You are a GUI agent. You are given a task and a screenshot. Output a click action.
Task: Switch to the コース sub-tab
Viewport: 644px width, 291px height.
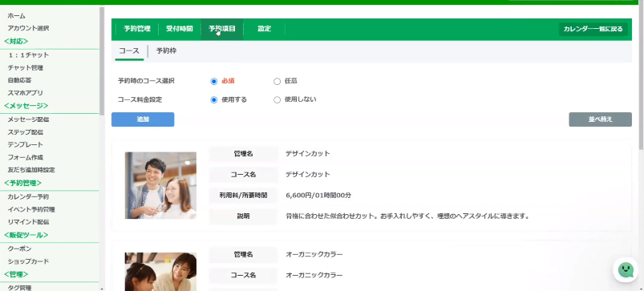[129, 51]
